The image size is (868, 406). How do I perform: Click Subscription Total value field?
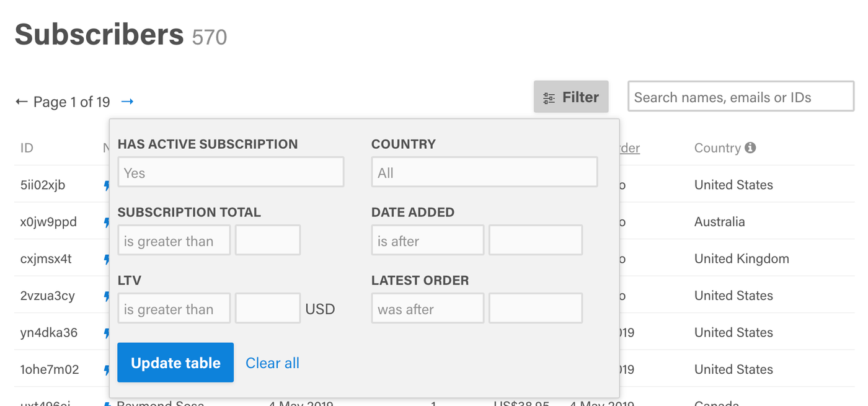pyautogui.click(x=268, y=241)
